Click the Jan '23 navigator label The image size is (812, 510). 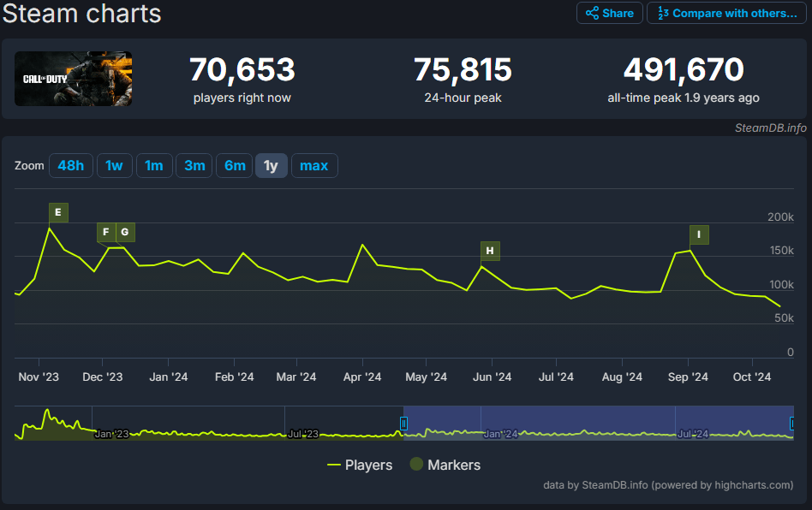[111, 434]
